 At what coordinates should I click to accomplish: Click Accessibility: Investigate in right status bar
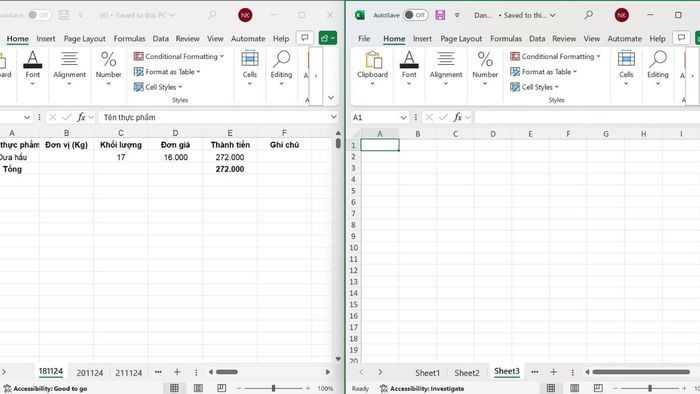(422, 389)
